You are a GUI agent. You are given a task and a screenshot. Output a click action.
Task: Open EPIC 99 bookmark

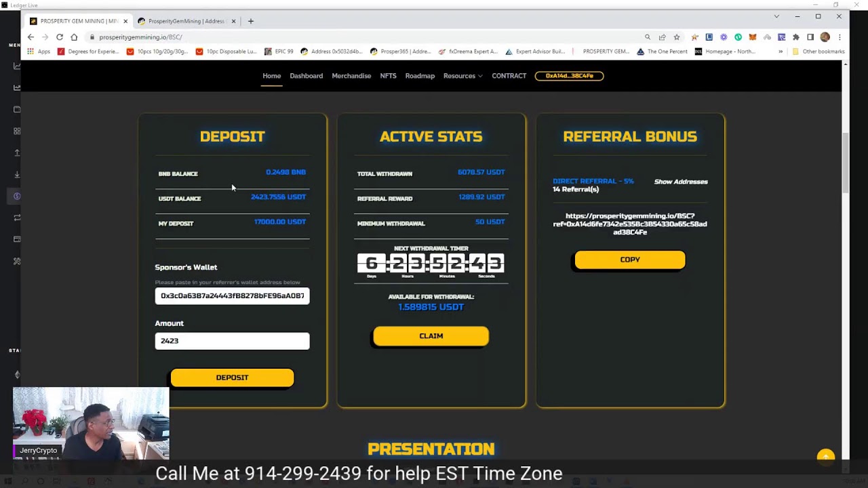click(x=279, y=52)
